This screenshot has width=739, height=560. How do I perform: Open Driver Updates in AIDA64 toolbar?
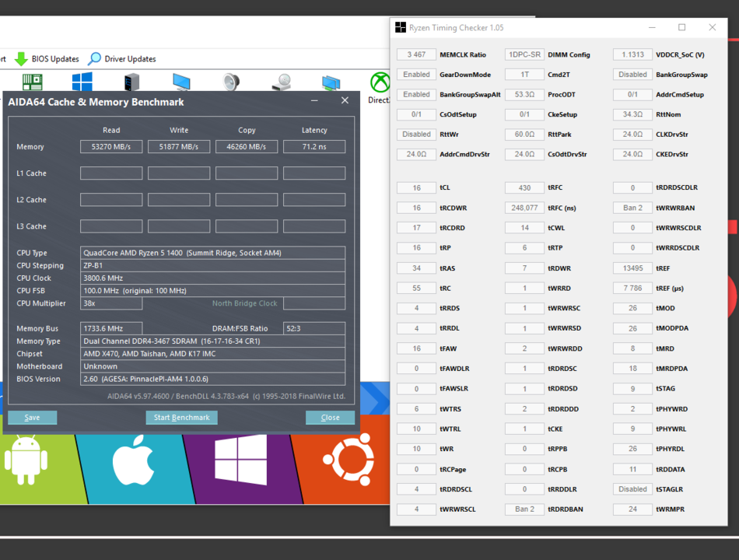pyautogui.click(x=122, y=59)
